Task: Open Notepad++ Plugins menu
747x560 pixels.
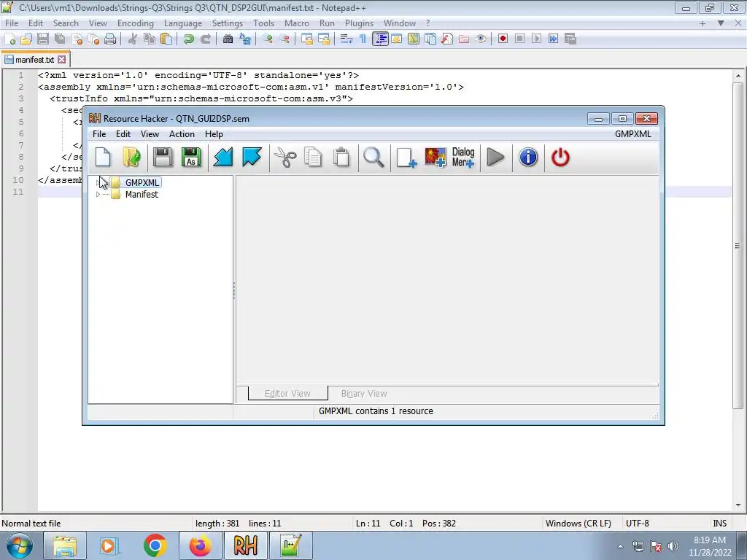Action: click(359, 23)
